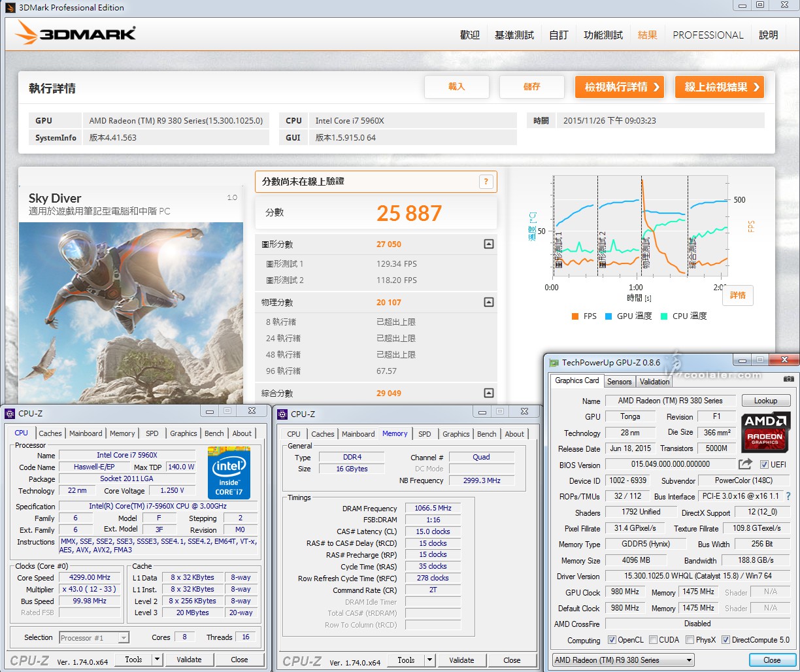The image size is (800, 672).
Task: Click the Intel Core i7 logo badge
Action: [x=229, y=472]
